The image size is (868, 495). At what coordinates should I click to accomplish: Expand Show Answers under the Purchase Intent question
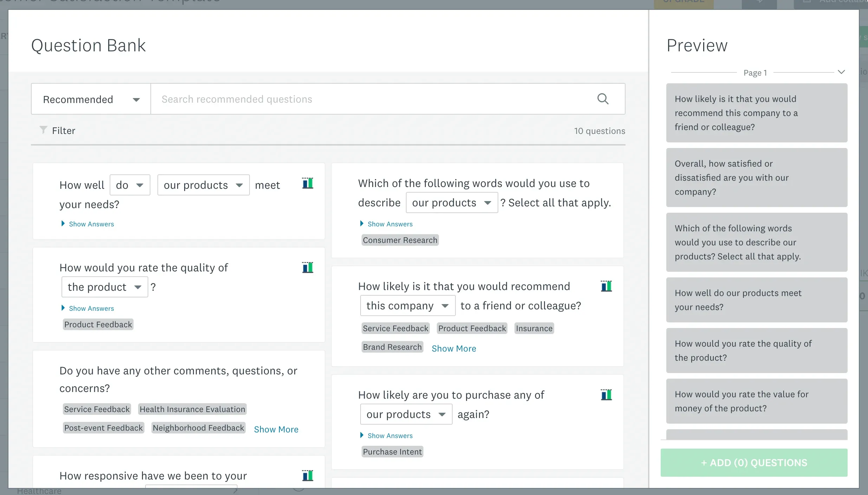pos(386,436)
